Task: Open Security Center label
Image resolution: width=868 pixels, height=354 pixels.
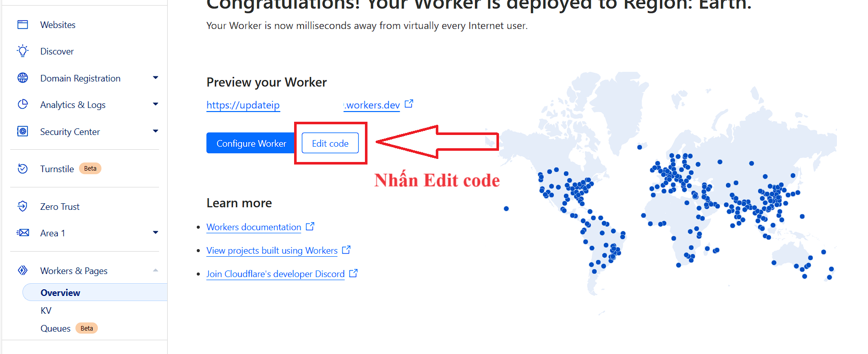Action: (70, 132)
